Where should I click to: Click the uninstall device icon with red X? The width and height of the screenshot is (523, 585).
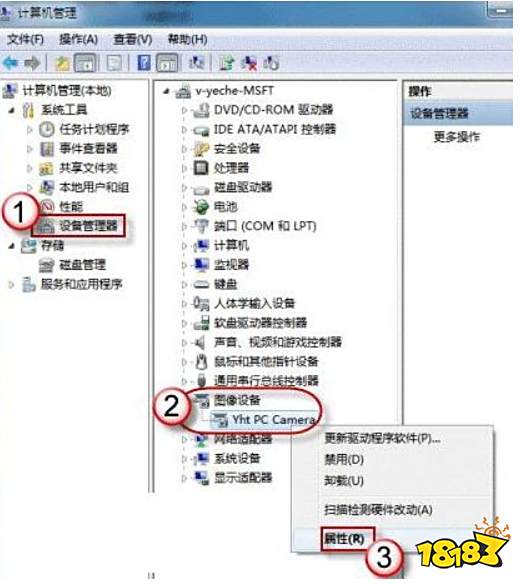[x=248, y=63]
